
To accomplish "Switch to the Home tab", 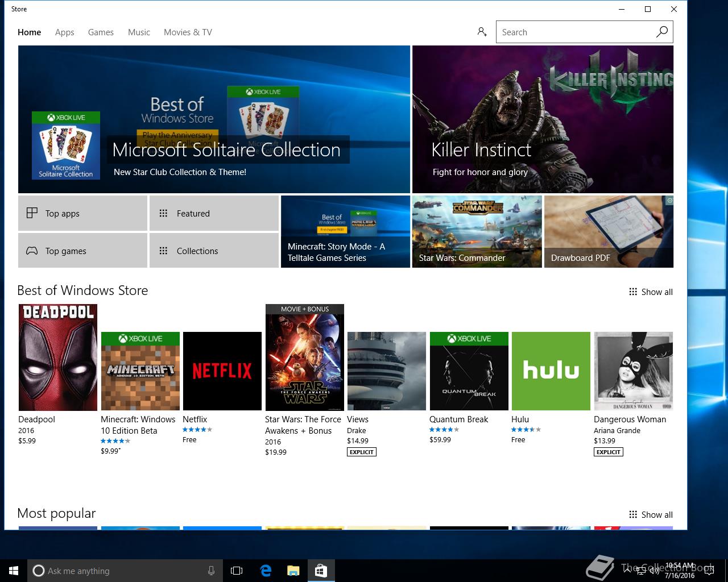I will pyautogui.click(x=30, y=32).
